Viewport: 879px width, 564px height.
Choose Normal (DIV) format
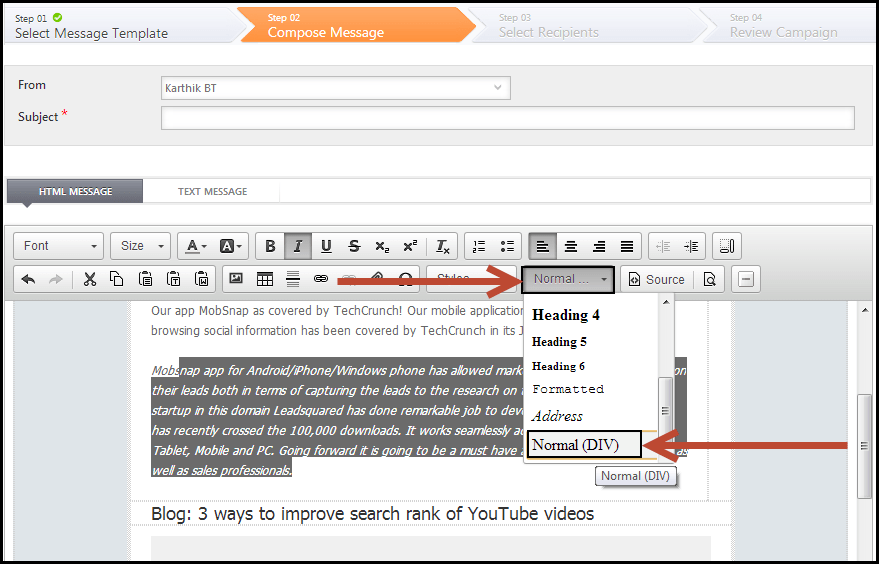584,445
